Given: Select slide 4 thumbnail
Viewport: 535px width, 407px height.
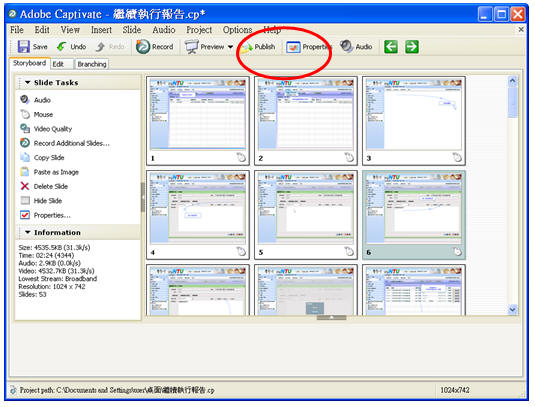Looking at the screenshot, I should pyautogui.click(x=198, y=215).
